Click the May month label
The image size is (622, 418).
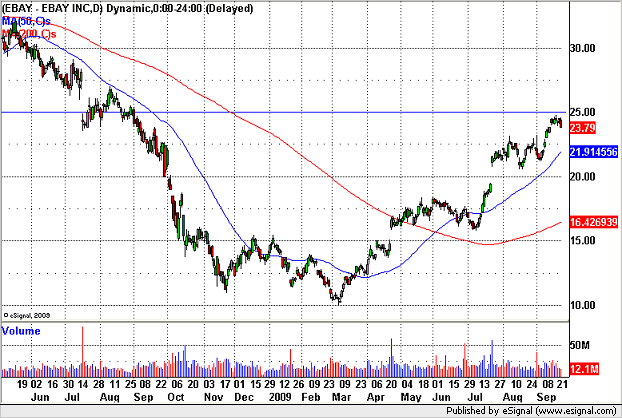click(x=411, y=397)
